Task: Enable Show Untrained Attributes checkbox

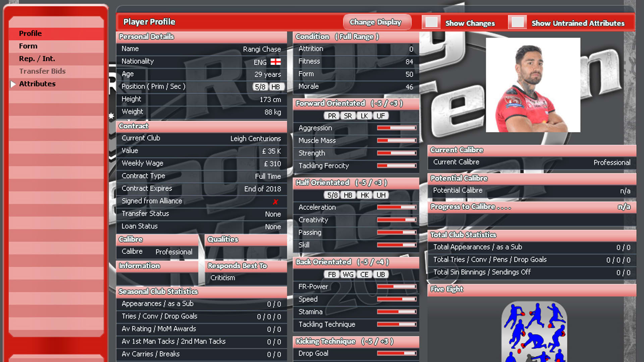Action: tap(517, 22)
